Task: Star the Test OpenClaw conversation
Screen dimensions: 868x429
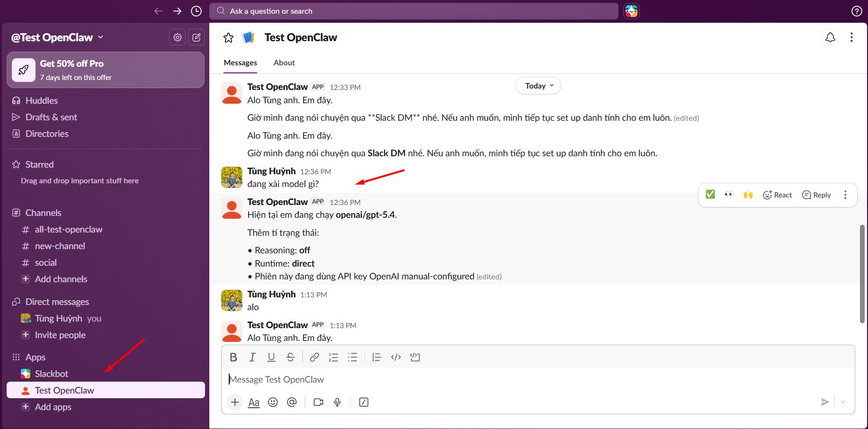Action: [229, 37]
